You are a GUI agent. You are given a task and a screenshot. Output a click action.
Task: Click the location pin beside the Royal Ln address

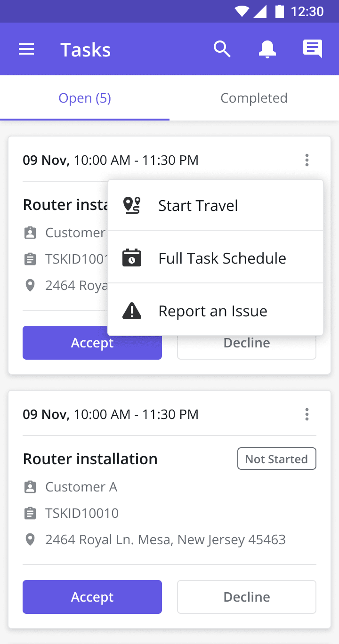(30, 539)
